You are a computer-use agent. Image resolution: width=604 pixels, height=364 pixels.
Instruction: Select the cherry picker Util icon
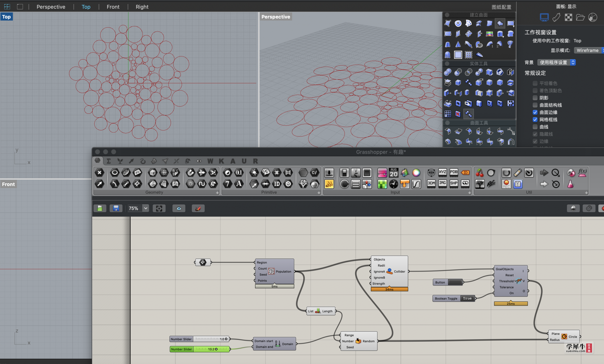(x=480, y=173)
